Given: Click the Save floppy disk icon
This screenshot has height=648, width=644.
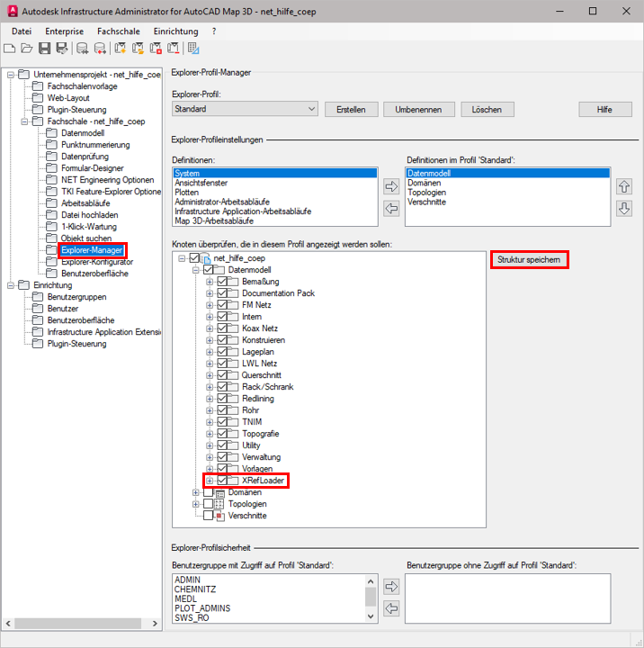Looking at the screenshot, I should 44,49.
